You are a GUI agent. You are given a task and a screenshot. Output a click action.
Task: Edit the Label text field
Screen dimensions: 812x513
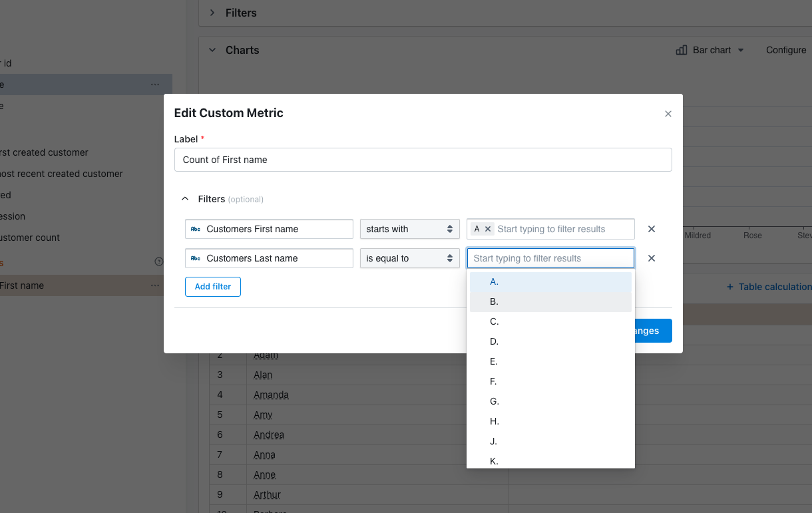click(423, 160)
